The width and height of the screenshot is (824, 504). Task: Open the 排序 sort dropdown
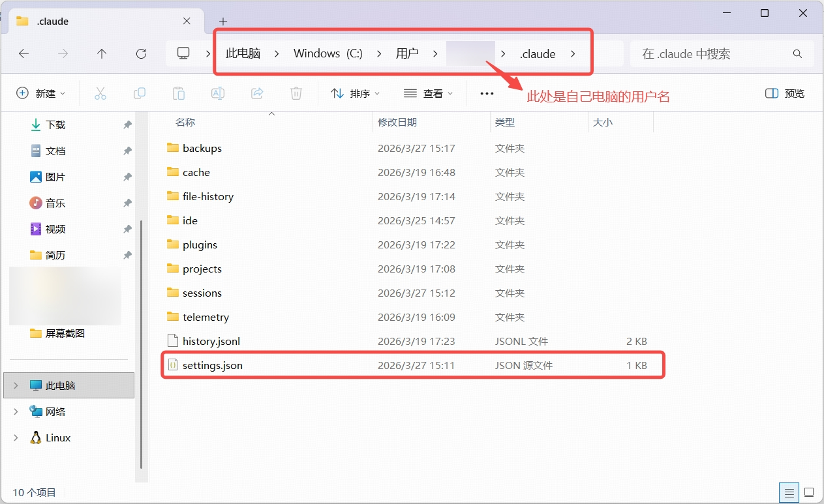click(x=356, y=93)
